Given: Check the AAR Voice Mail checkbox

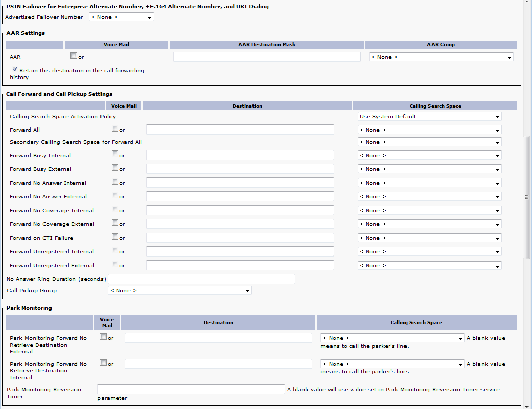Looking at the screenshot, I should point(74,56).
